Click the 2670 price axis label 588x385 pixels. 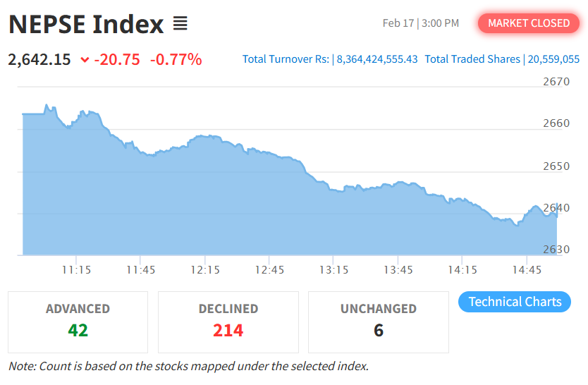point(556,82)
